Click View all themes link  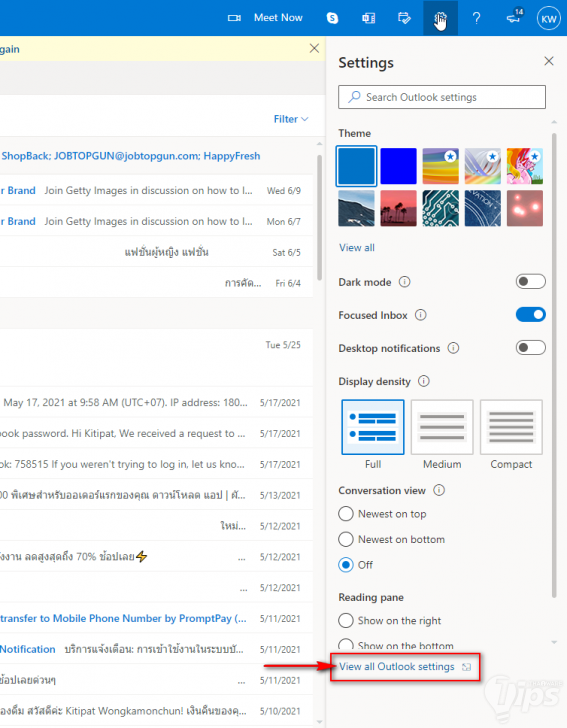(357, 247)
